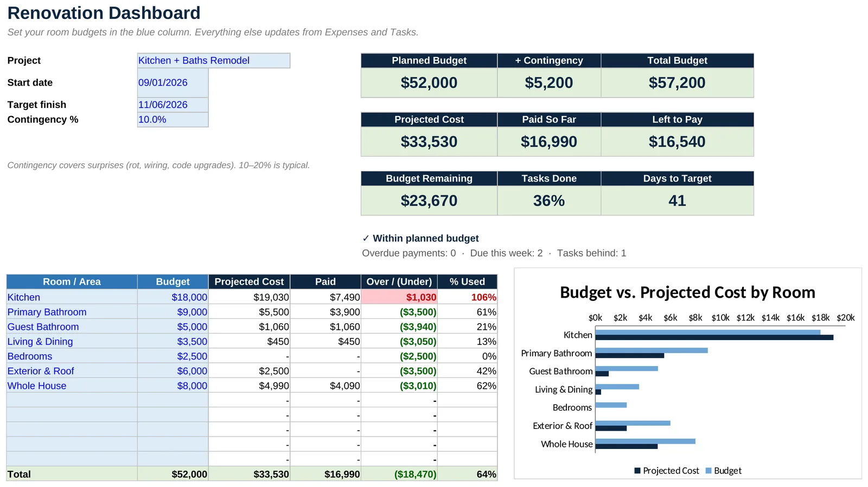Screen dimensions: 868x487
Task: Click the Exterior & Roof 42% used cell
Action: pyautogui.click(x=468, y=371)
